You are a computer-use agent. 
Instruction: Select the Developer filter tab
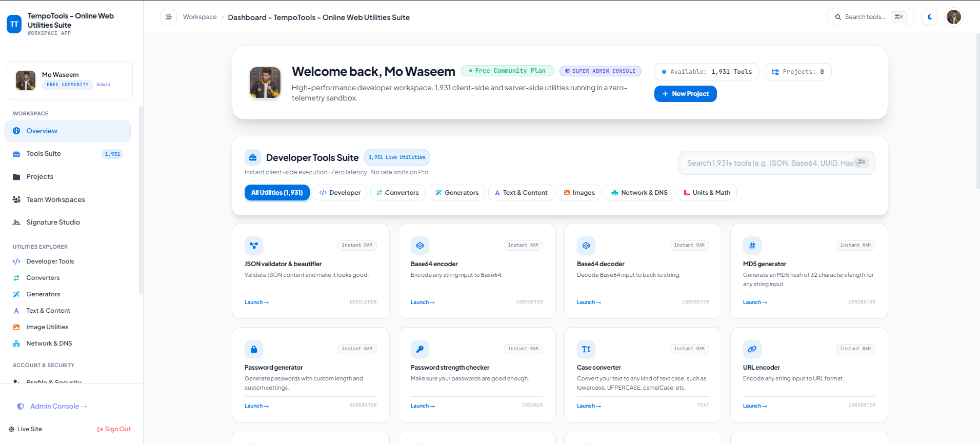pyautogui.click(x=340, y=193)
